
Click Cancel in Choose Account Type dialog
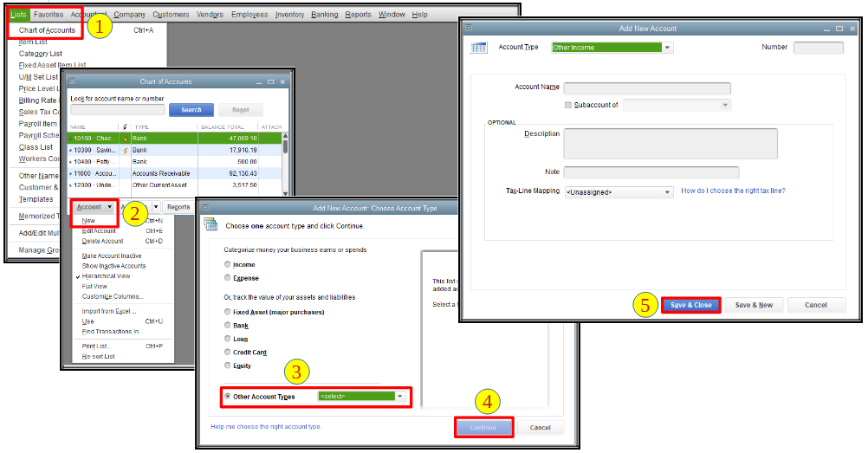541,428
